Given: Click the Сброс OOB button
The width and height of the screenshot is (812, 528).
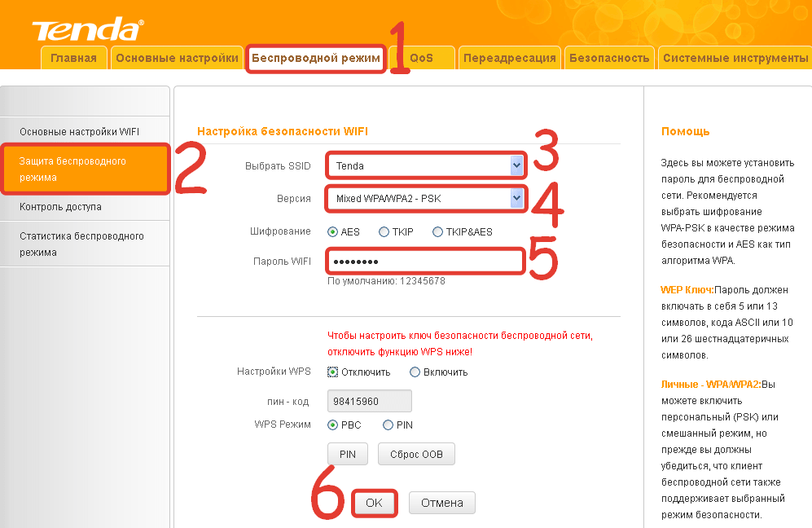Looking at the screenshot, I should tap(416, 455).
